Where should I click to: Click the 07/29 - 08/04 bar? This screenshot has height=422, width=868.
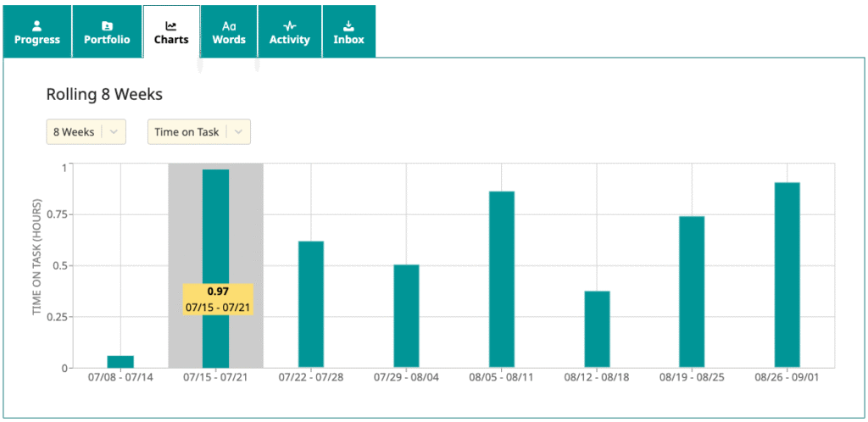(x=406, y=316)
